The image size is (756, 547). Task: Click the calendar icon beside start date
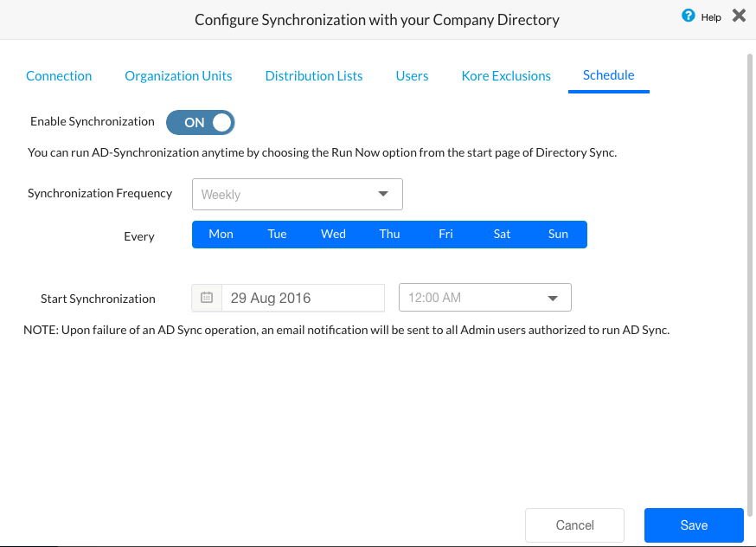(207, 298)
